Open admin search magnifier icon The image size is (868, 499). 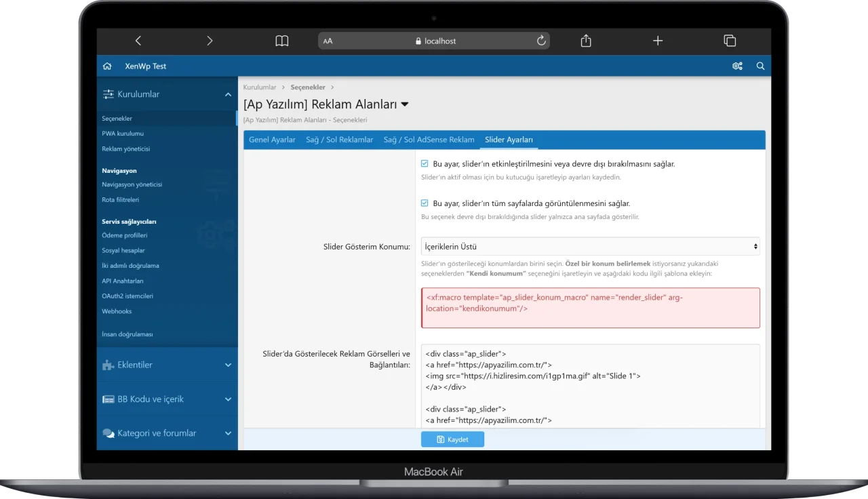pos(760,66)
